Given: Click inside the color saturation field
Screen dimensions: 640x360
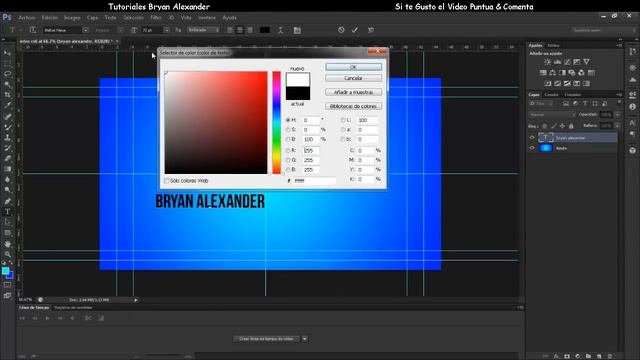Looking at the screenshot, I should click(x=216, y=122).
